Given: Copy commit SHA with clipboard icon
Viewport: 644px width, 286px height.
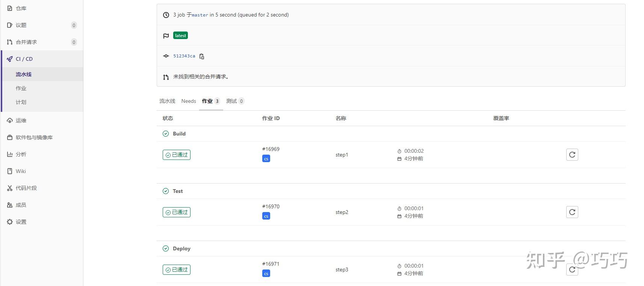Looking at the screenshot, I should point(202,56).
